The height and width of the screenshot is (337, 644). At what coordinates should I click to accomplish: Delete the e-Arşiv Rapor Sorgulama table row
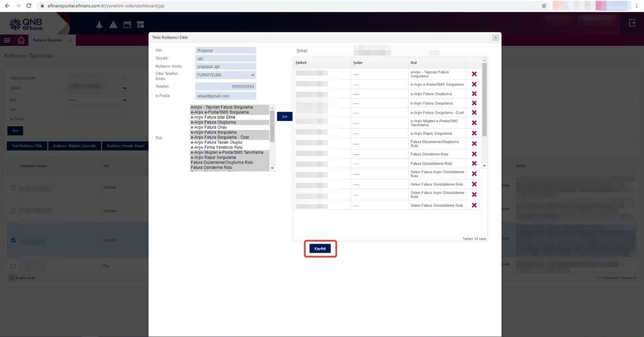click(474, 133)
